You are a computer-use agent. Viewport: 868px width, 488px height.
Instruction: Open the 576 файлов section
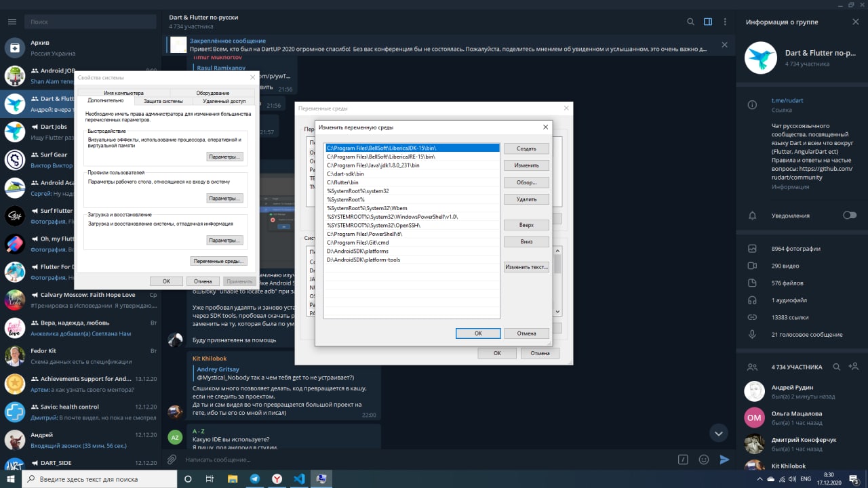pos(802,283)
